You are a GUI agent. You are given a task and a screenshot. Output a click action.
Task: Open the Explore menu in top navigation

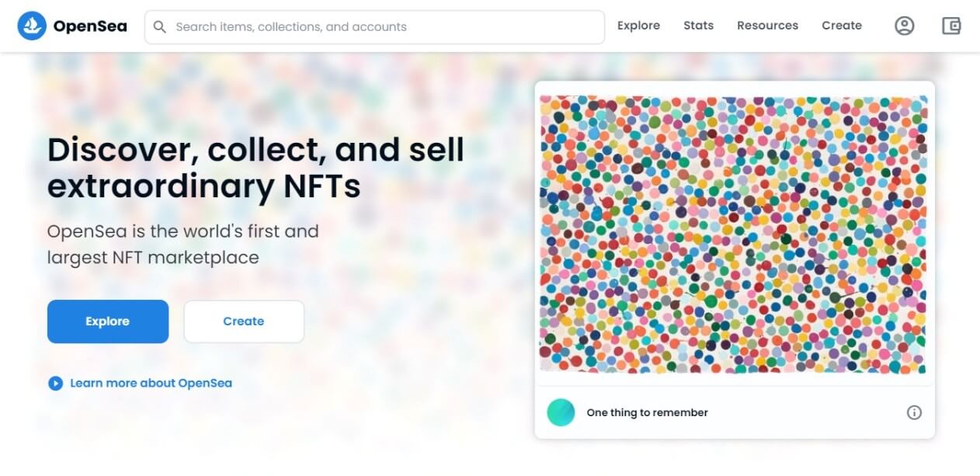(638, 26)
